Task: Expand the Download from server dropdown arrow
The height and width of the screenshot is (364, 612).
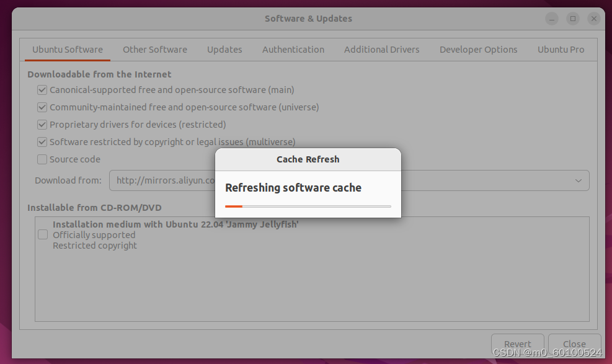Action: pos(579,180)
